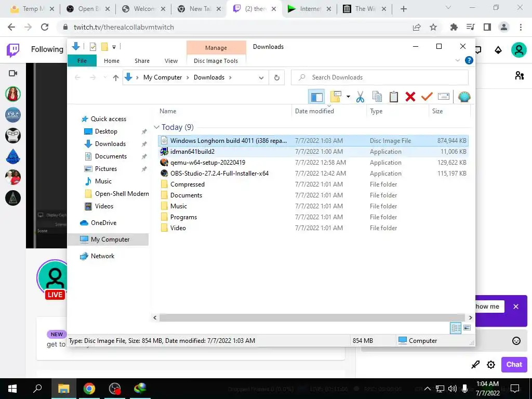Viewport: 532px width, 399px height.
Task: Open the Disc Image Tools tab
Action: 216,61
